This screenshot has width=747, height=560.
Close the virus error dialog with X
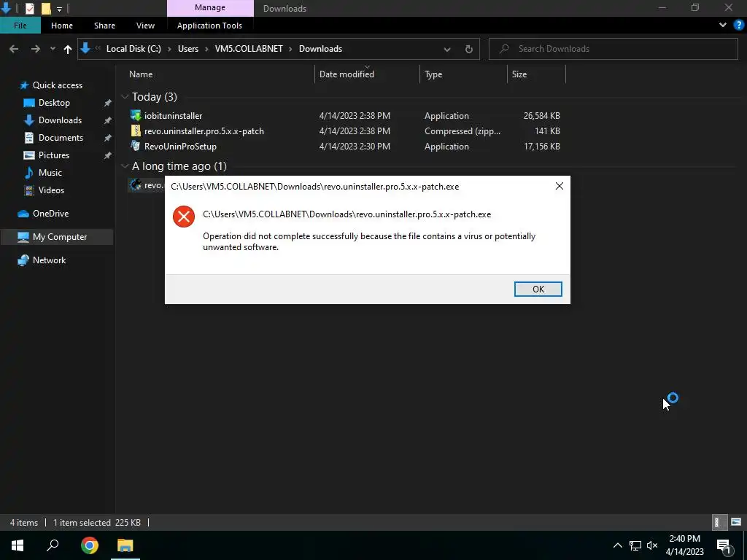pyautogui.click(x=560, y=186)
